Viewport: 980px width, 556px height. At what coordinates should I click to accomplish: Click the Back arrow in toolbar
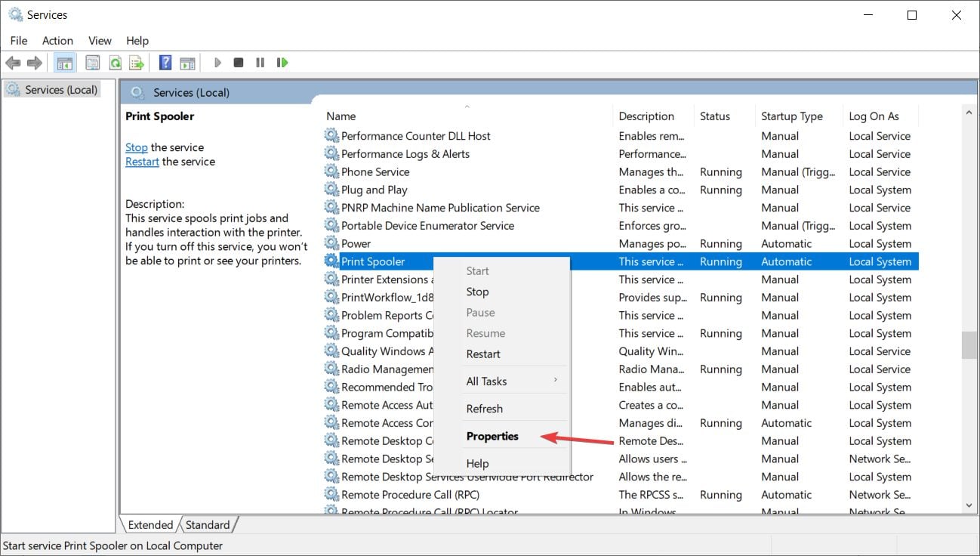[13, 63]
